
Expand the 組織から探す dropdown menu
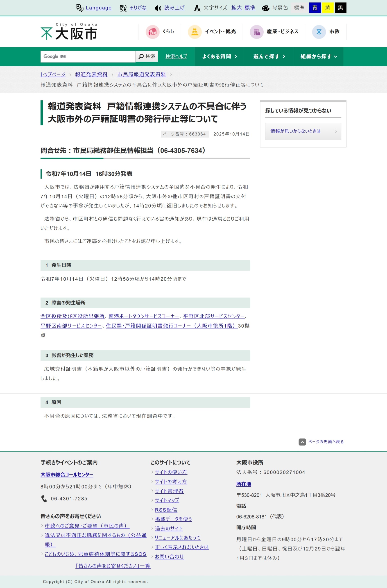[318, 57]
